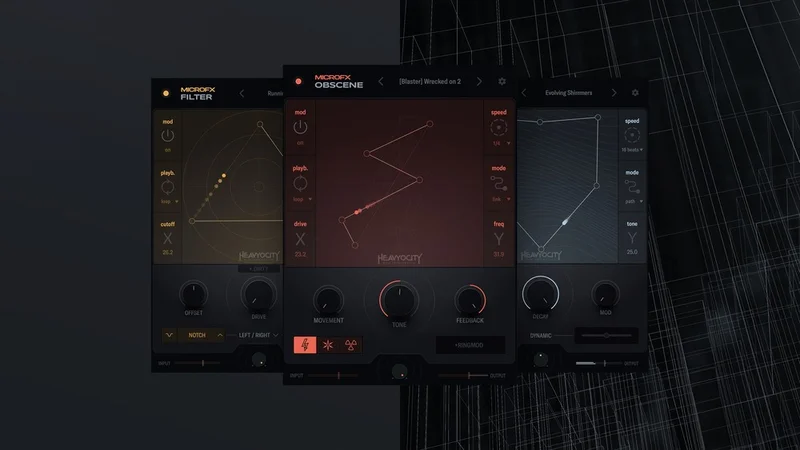Viewport: 800px width, 450px height.
Task: Click the DRIVE knob in Filter
Action: [259, 294]
